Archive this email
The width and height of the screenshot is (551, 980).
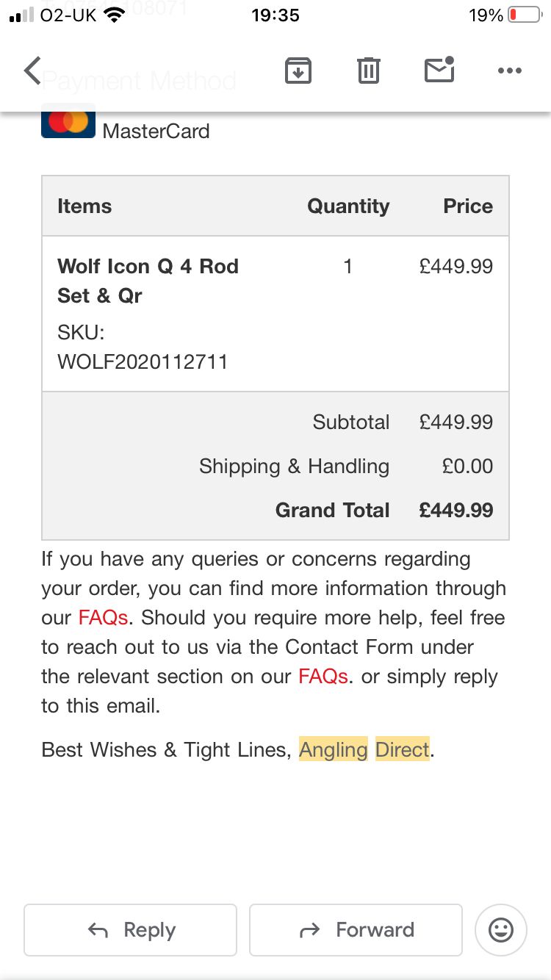(x=298, y=71)
